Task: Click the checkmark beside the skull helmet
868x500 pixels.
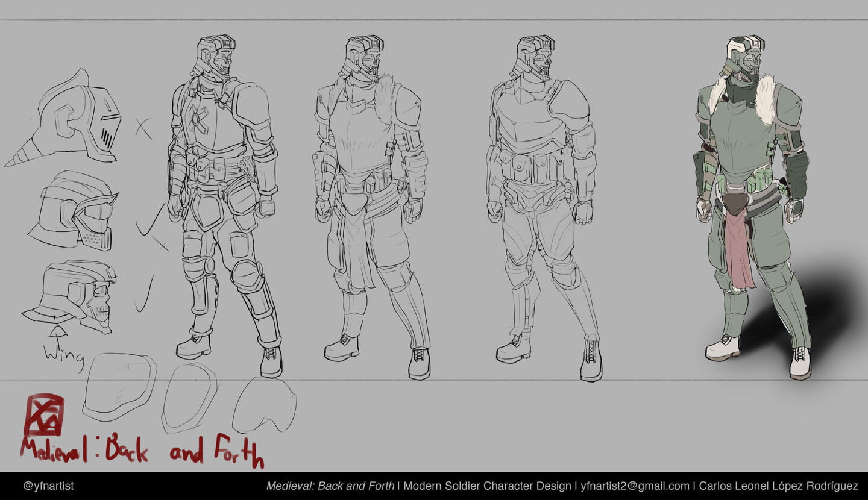Action: pos(143,295)
